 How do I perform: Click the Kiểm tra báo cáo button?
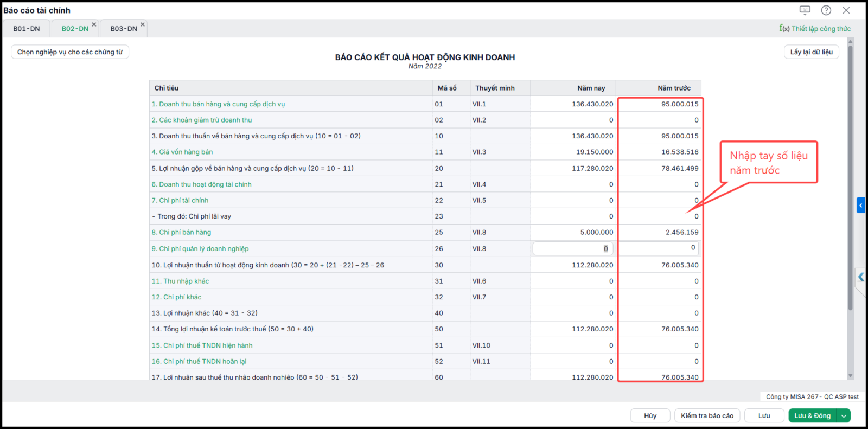(707, 416)
